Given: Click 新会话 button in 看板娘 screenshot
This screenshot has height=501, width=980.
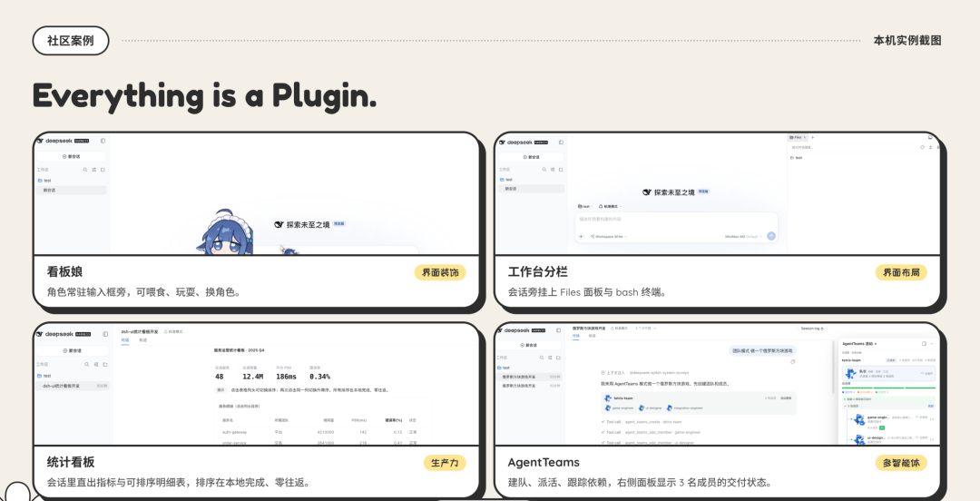Looking at the screenshot, I should click(72, 156).
